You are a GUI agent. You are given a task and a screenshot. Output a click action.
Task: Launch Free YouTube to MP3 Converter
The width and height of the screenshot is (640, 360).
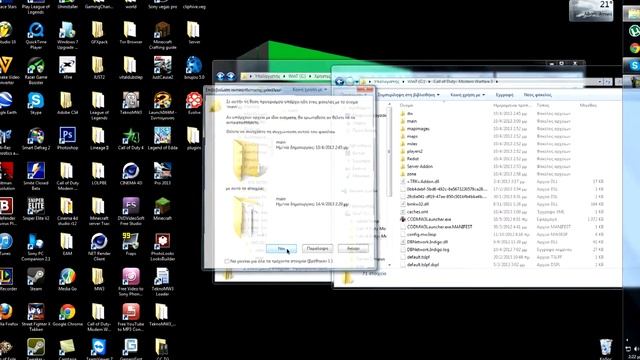[131, 317]
